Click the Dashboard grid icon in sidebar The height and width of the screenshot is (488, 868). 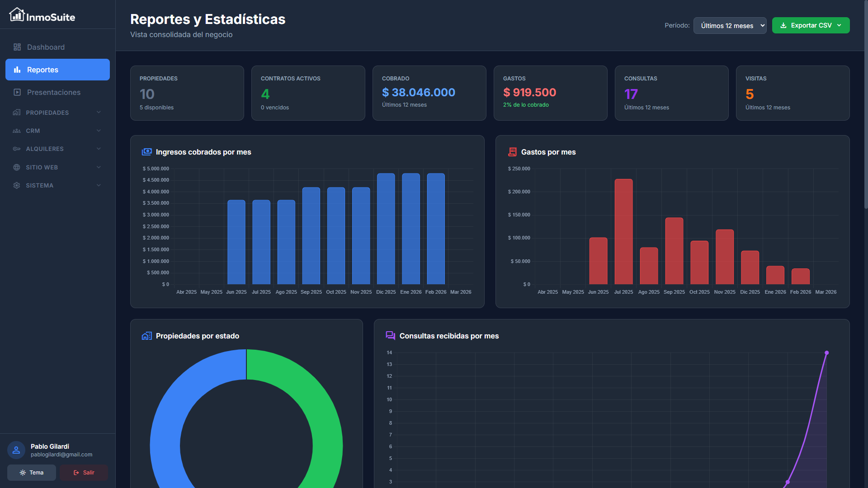click(17, 47)
